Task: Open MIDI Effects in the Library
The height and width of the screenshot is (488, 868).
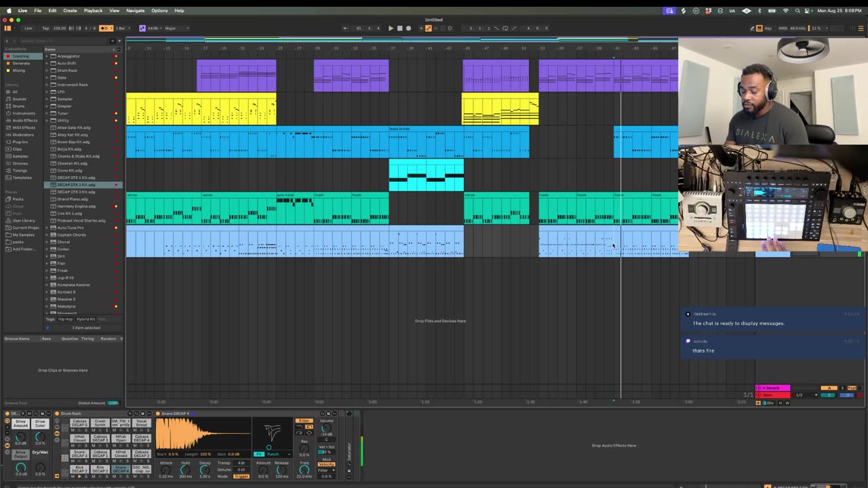Action: coord(24,127)
